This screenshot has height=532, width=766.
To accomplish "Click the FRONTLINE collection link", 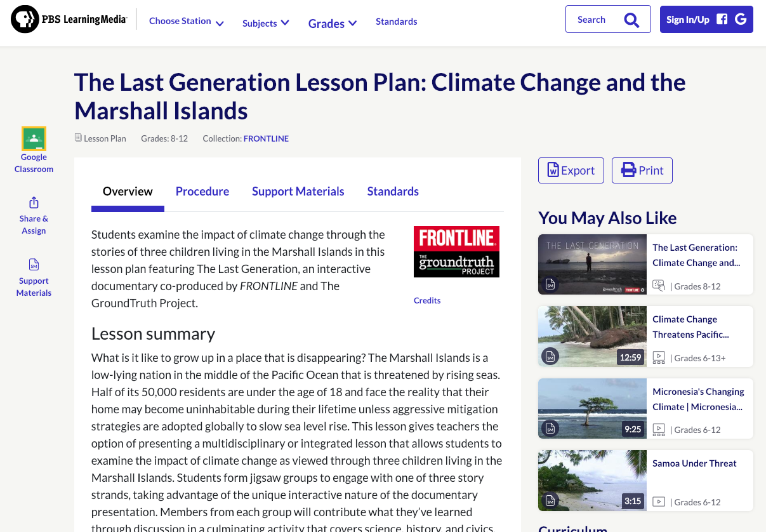I will pos(266,138).
